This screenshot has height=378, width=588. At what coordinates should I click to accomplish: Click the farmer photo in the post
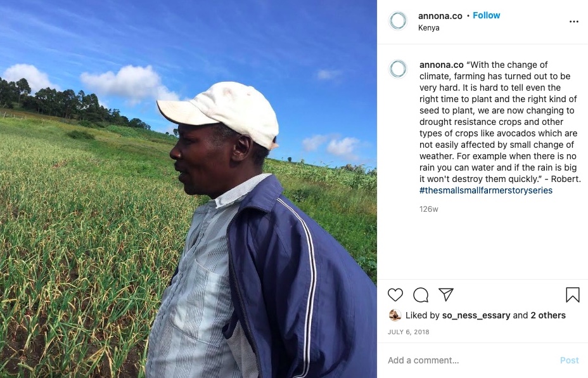pos(188,189)
